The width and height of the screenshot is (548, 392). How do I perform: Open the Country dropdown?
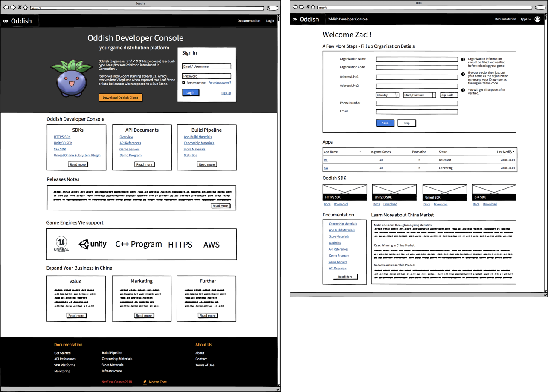[x=387, y=95]
